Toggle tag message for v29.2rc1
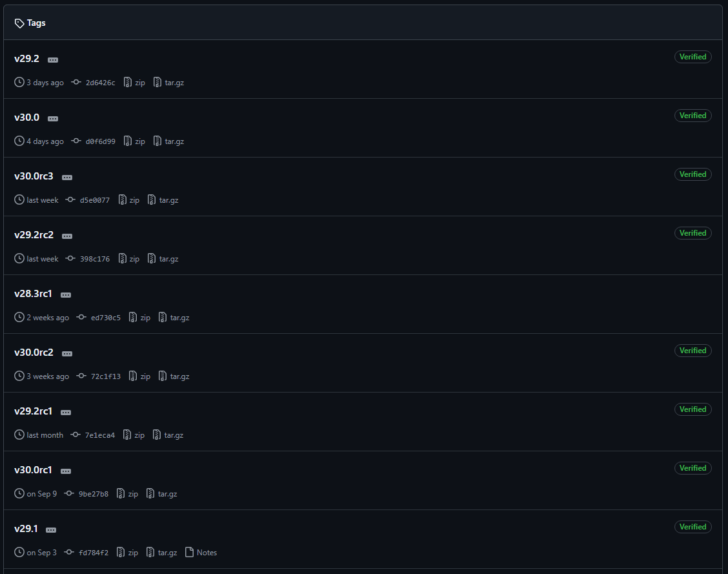Image resolution: width=728 pixels, height=574 pixels. tap(66, 412)
